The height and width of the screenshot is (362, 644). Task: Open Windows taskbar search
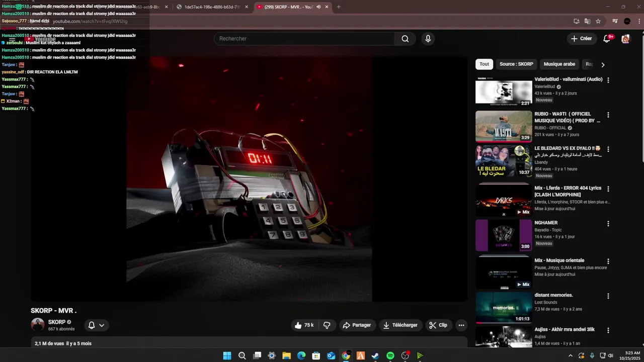tap(242, 355)
